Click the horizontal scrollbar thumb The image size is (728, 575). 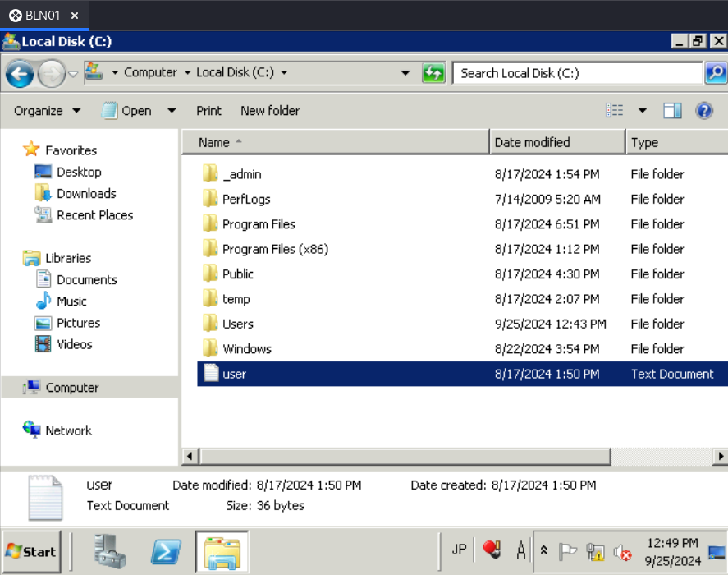pyautogui.click(x=405, y=456)
